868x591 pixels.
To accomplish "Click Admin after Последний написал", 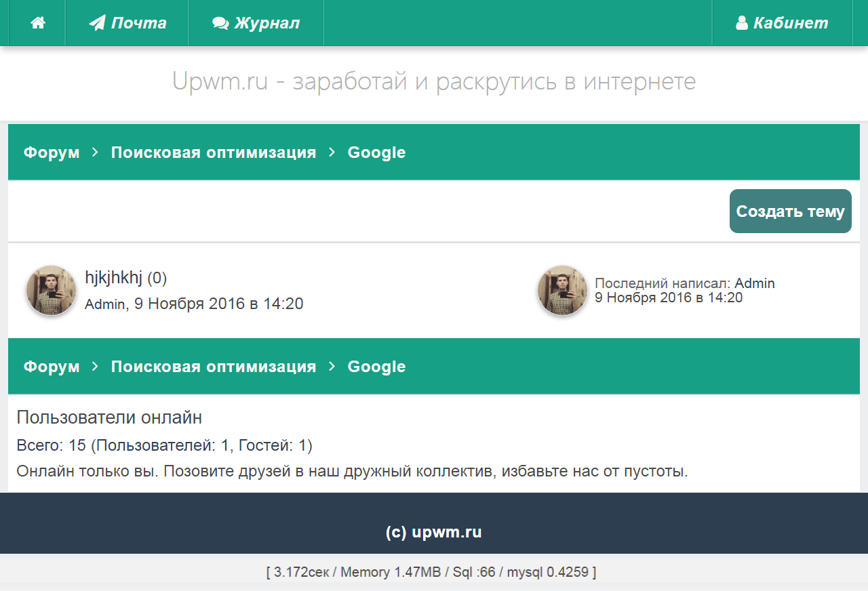I will [754, 283].
